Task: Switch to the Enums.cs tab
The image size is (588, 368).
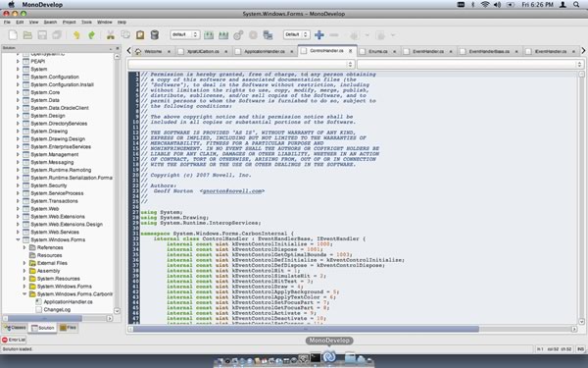Action: click(378, 51)
